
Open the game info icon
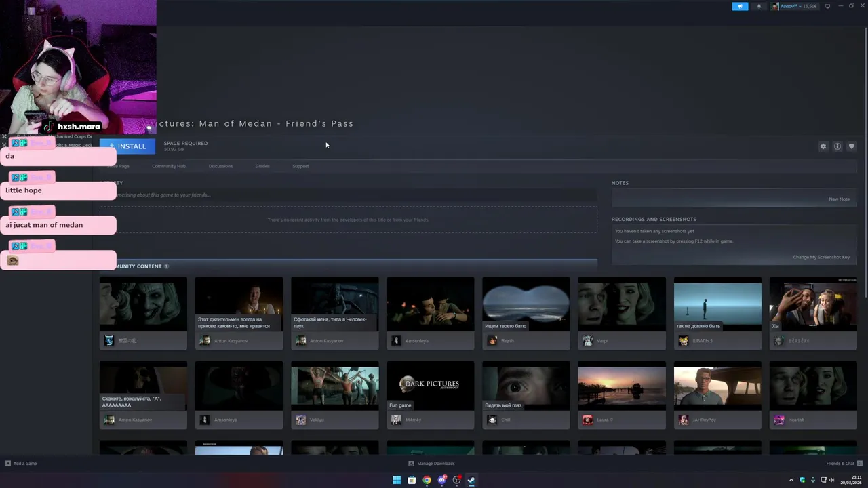coord(837,146)
